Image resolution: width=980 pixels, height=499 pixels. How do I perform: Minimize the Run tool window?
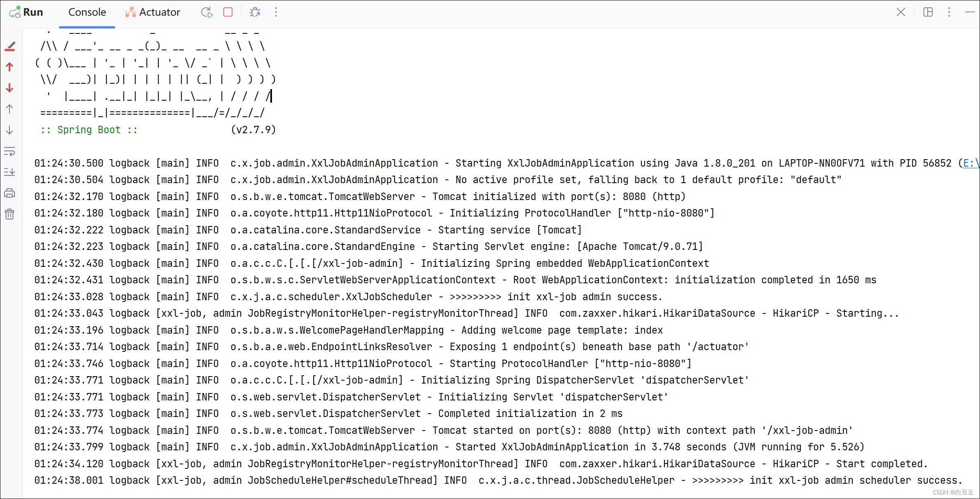coord(970,12)
